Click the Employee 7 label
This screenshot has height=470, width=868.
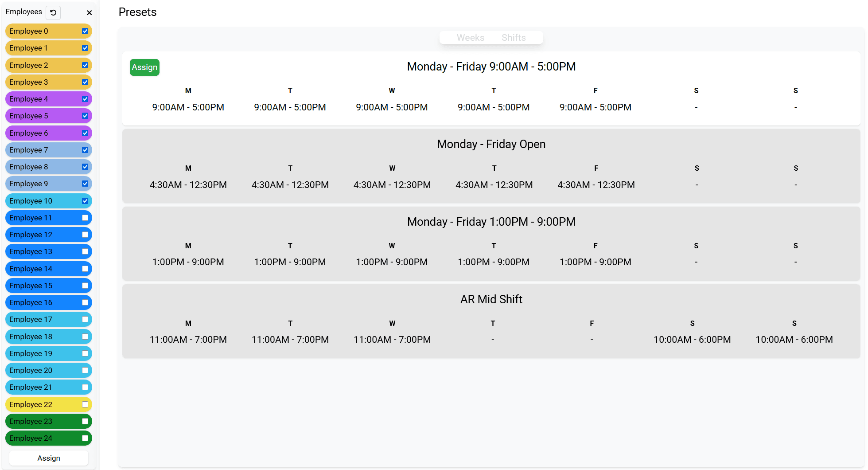click(x=29, y=150)
